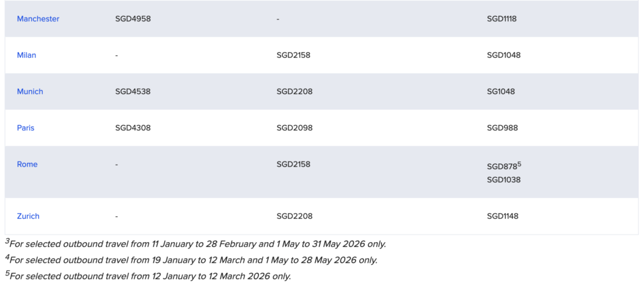Select the SGD4538 Munich fare
644x288 pixels.
[x=133, y=92]
